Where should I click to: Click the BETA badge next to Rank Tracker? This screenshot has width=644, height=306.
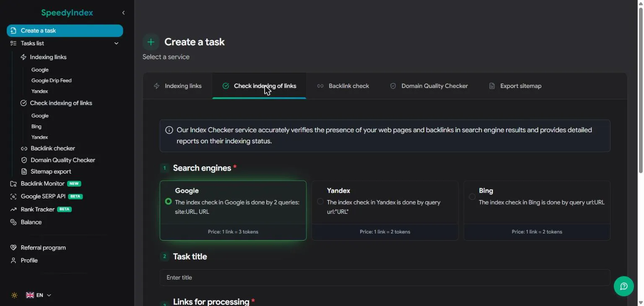click(x=64, y=209)
